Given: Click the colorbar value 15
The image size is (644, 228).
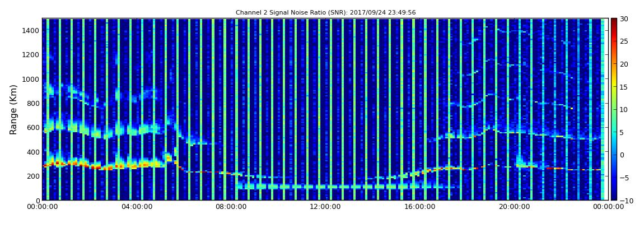Looking at the screenshot, I should point(624,87).
